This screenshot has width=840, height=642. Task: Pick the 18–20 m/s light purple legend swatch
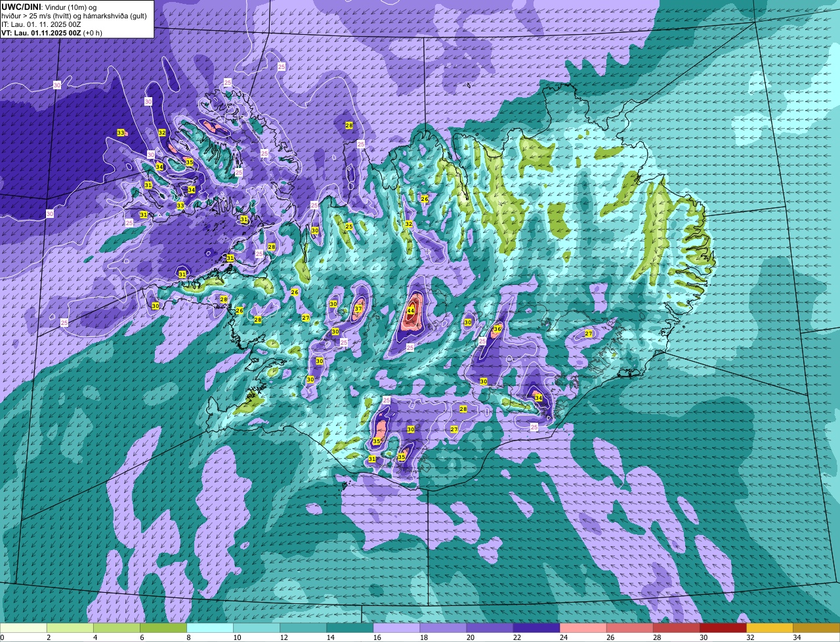[443, 628]
